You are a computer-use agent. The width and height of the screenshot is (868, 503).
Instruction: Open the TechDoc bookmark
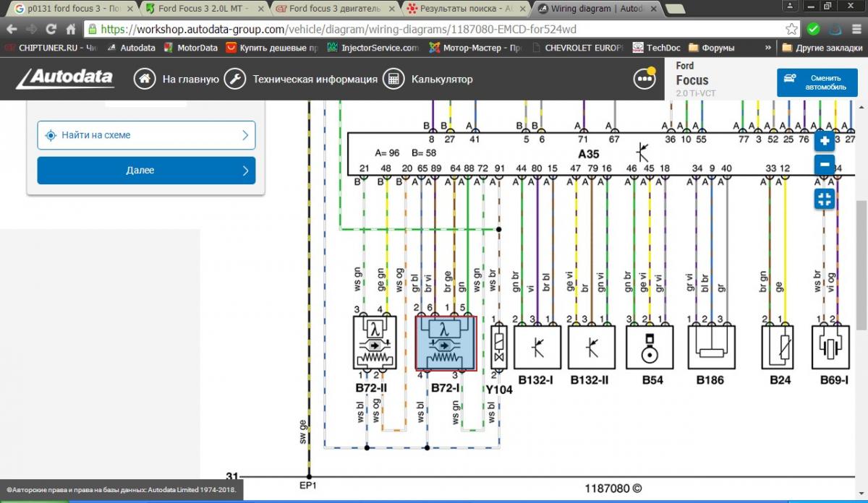pyautogui.click(x=656, y=48)
